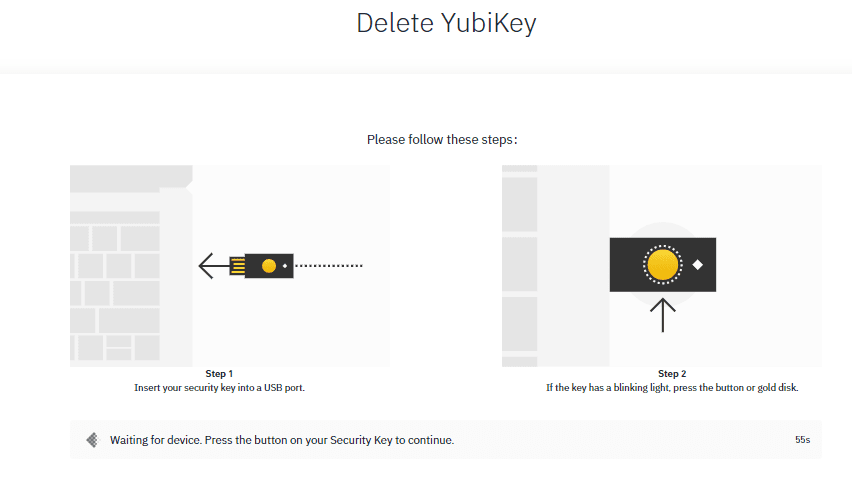This screenshot has width=852, height=478.
Task: Click the white diamond on the large key
Action: point(698,265)
